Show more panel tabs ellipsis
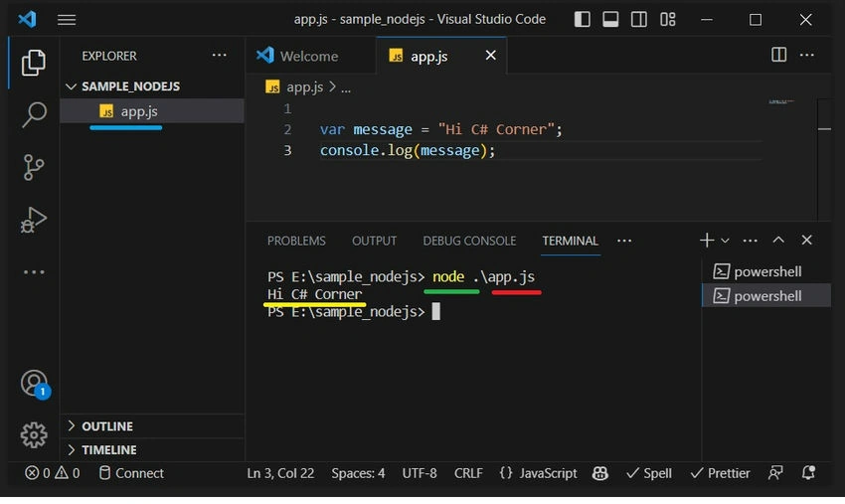The width and height of the screenshot is (845, 504). point(624,241)
